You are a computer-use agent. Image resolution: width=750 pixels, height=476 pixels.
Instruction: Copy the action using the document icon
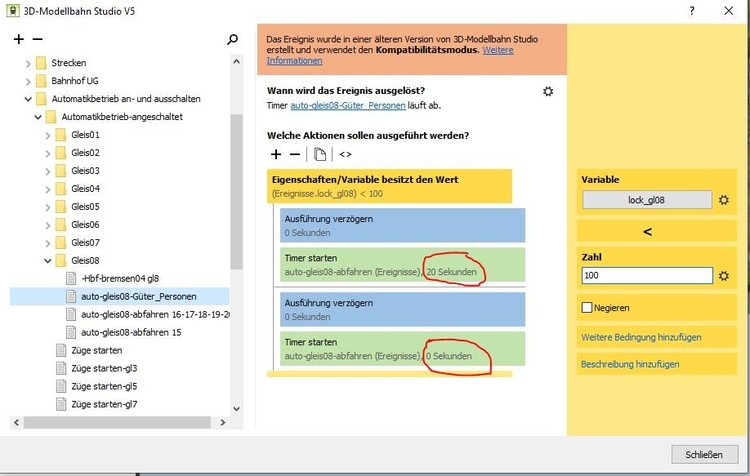[320, 154]
